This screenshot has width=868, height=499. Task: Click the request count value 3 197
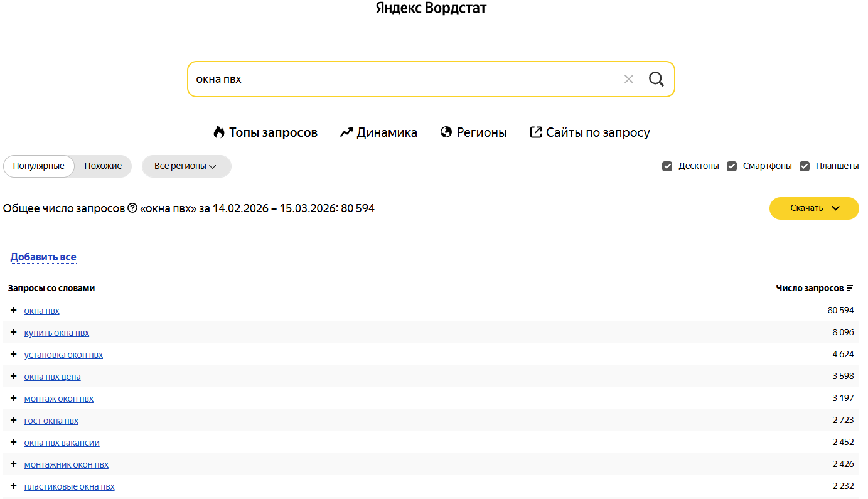(x=844, y=399)
